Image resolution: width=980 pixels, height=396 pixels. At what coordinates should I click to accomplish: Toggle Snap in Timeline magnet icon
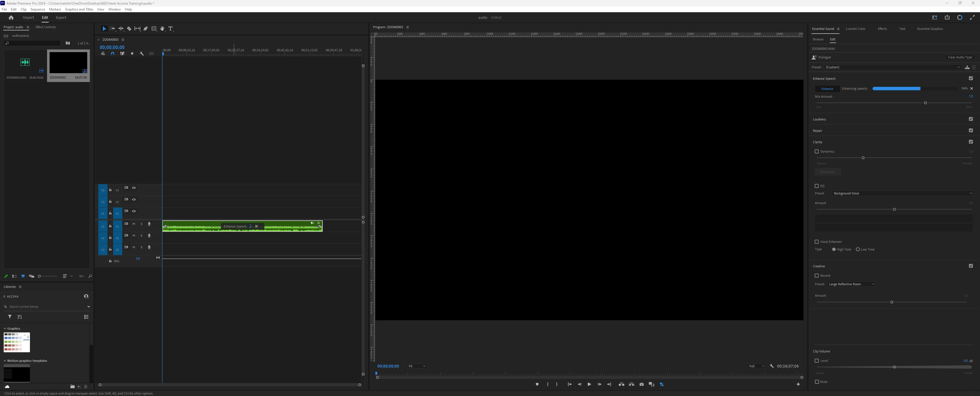(112, 54)
